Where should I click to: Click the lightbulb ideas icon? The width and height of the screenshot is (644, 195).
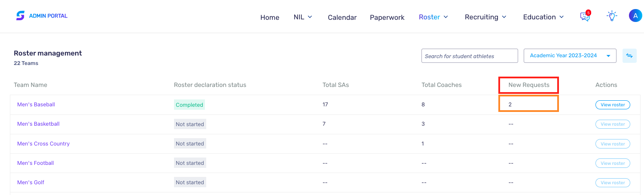click(x=611, y=16)
